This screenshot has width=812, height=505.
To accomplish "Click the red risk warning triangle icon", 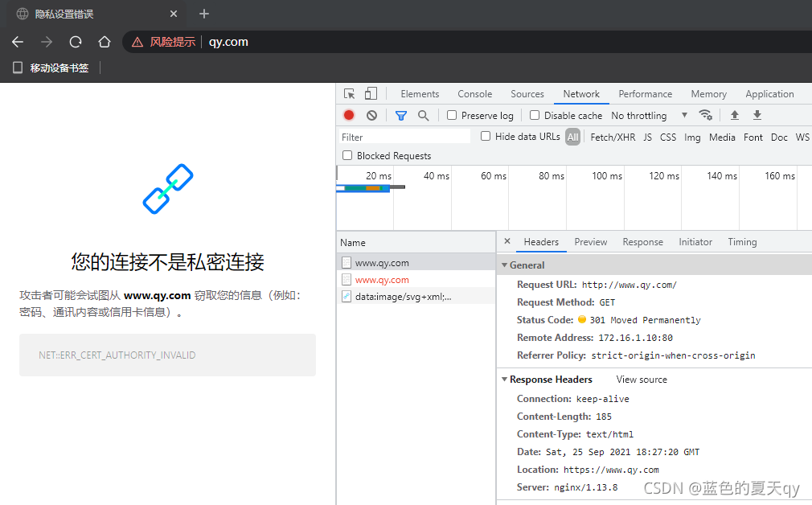I will (x=137, y=42).
